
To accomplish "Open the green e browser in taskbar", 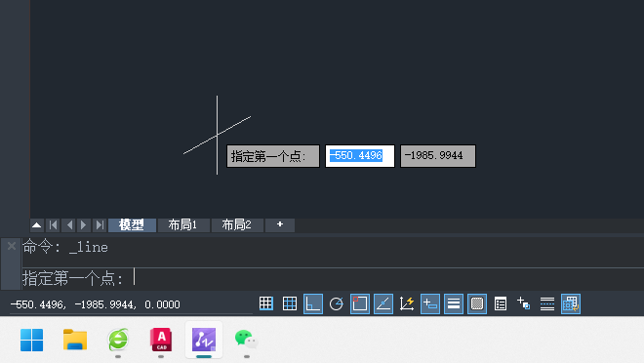I will 118,340.
